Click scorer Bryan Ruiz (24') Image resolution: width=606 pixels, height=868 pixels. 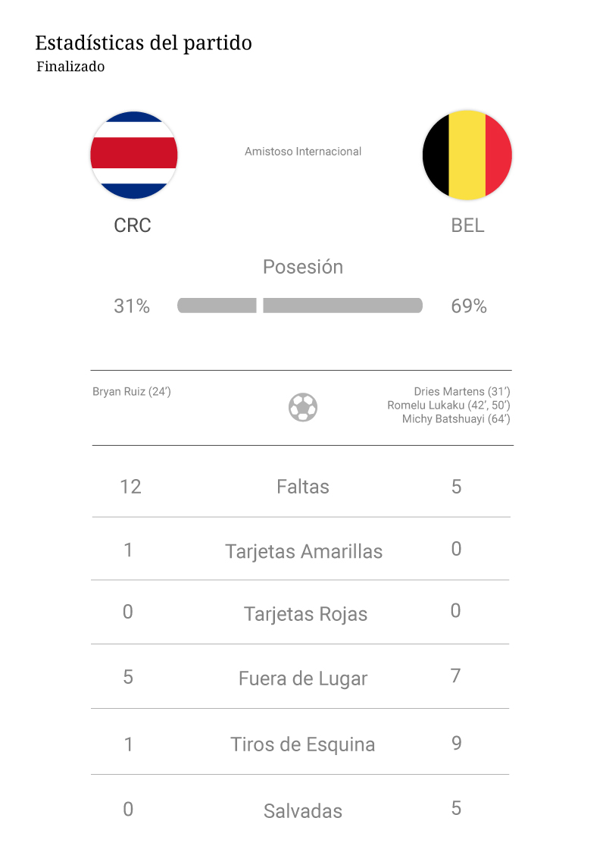(132, 392)
